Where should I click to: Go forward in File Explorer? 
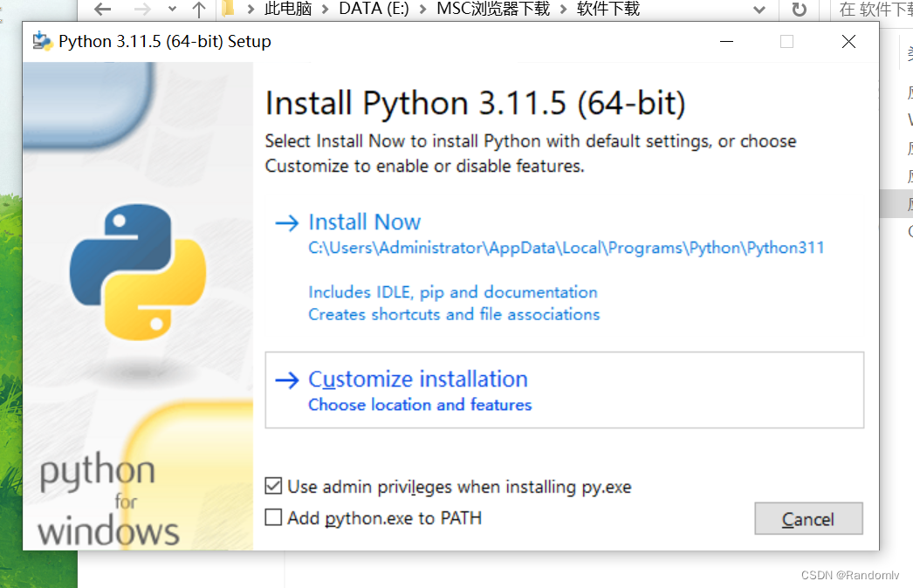point(142,9)
